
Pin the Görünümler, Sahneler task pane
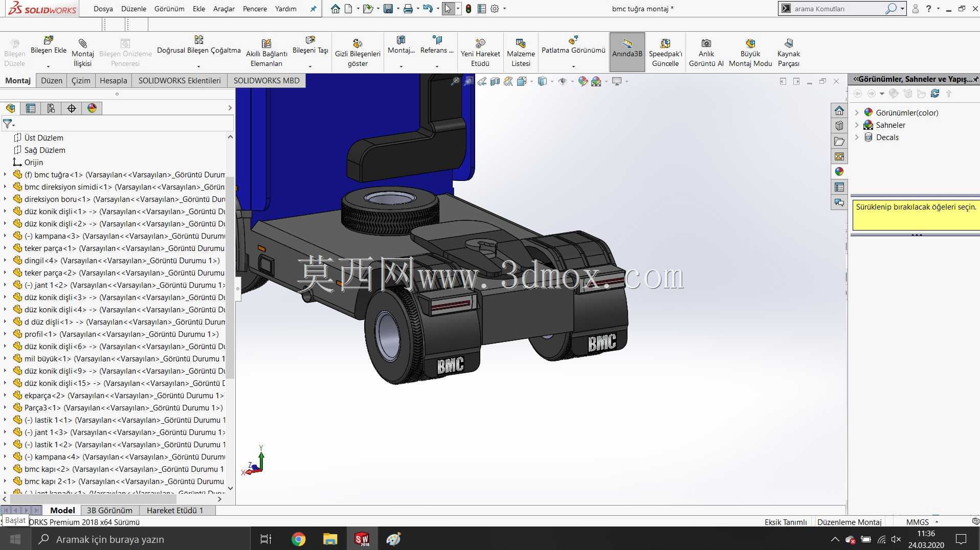point(975,79)
